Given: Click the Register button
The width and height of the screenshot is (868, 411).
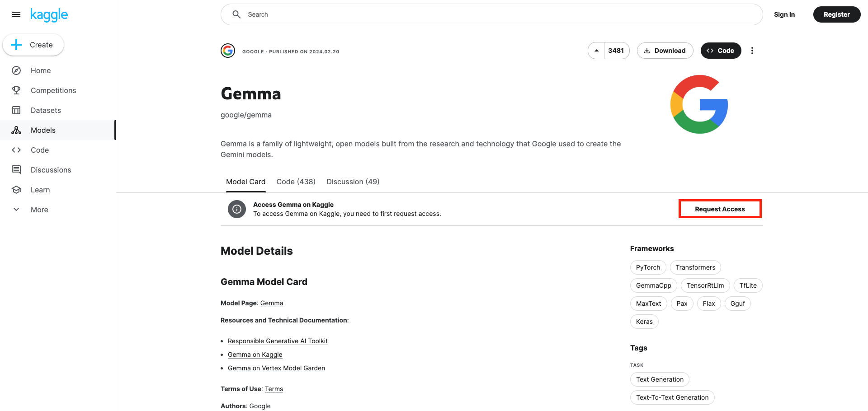Looking at the screenshot, I should click(x=837, y=14).
